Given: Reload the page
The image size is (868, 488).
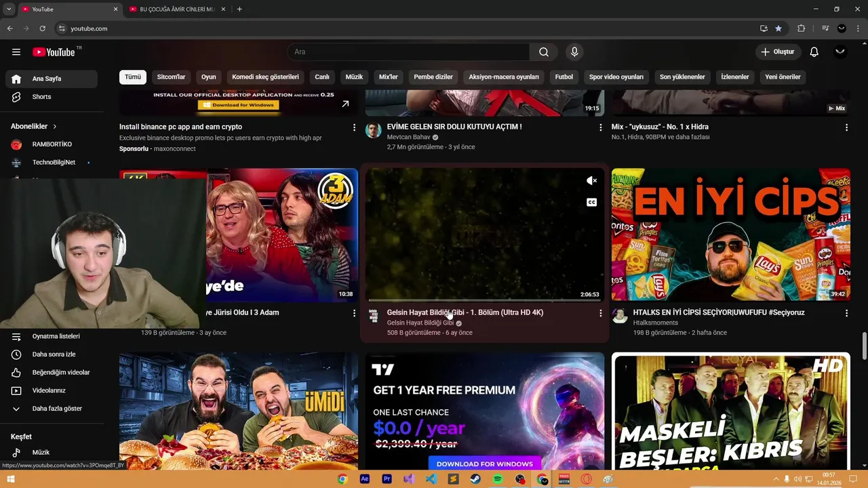Looking at the screenshot, I should click(42, 28).
